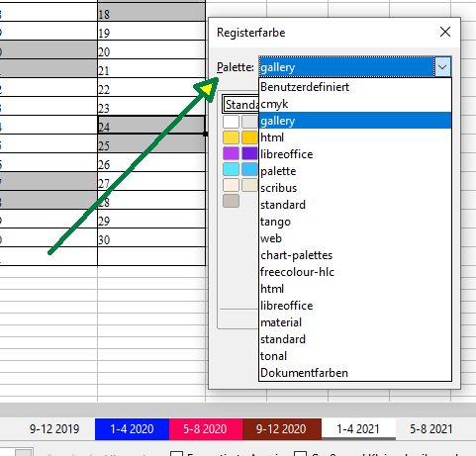Open the brown 9-12 2020 sheet tab
Image resolution: width=476 pixels, height=456 pixels.
coord(281,429)
